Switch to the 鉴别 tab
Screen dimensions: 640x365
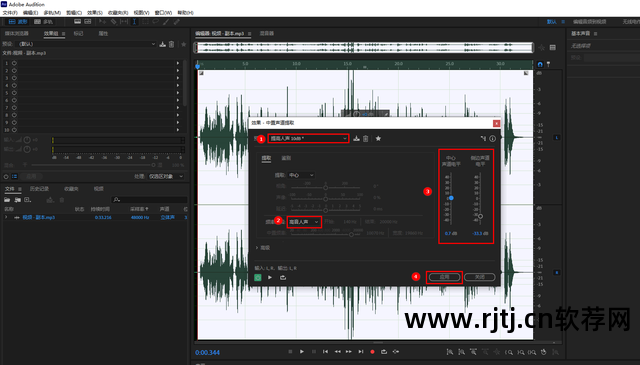[x=286, y=158]
